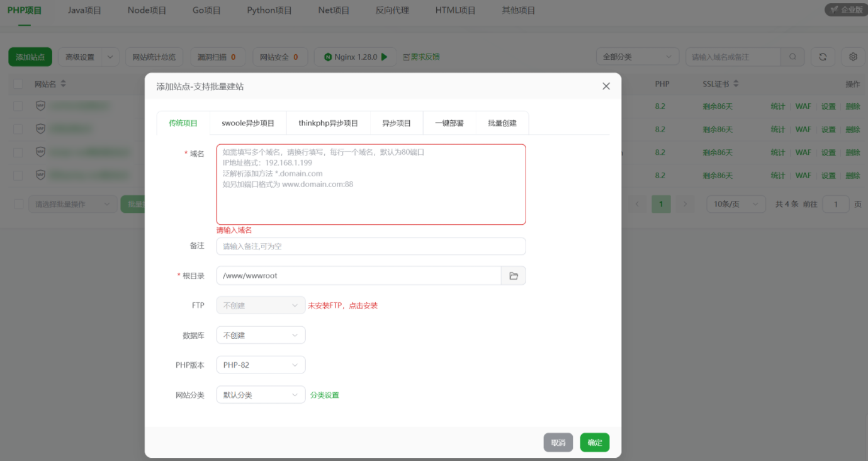Switch to the 批量创建 tab
868x461 pixels.
[502, 123]
